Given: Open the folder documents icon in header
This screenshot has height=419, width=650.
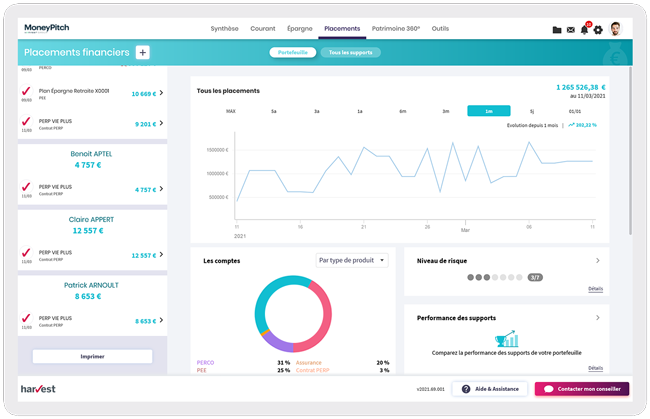Looking at the screenshot, I should point(557,30).
